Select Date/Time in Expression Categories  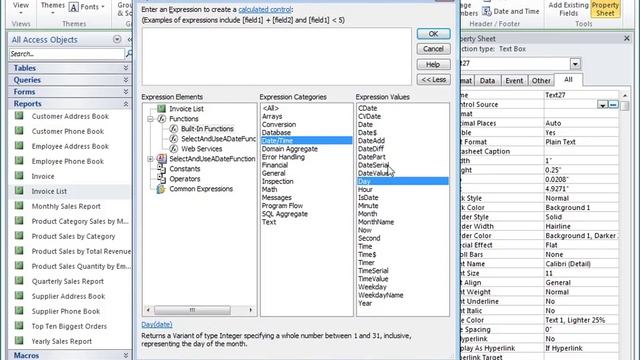coord(307,140)
